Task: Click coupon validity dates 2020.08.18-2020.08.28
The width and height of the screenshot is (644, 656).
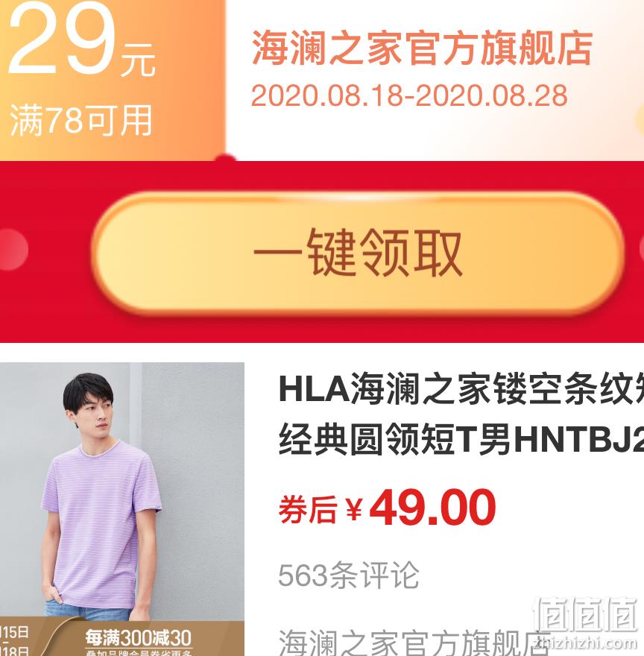Action: (x=409, y=95)
